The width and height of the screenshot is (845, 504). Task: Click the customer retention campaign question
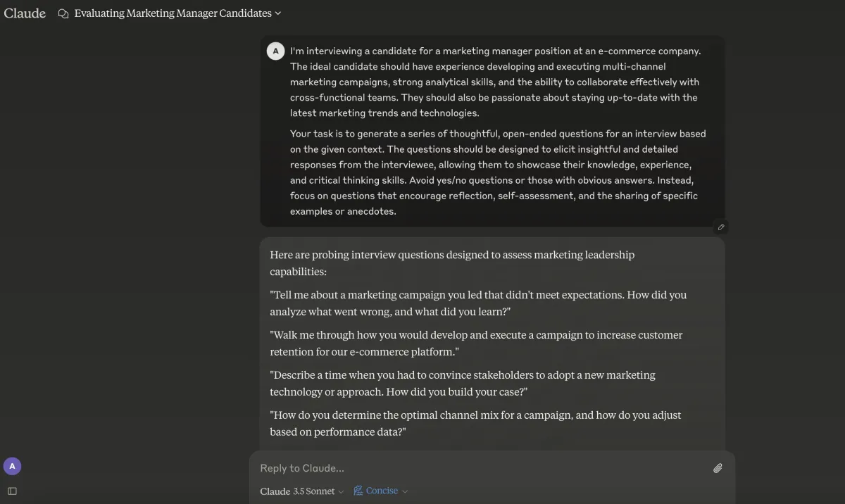coord(476,344)
